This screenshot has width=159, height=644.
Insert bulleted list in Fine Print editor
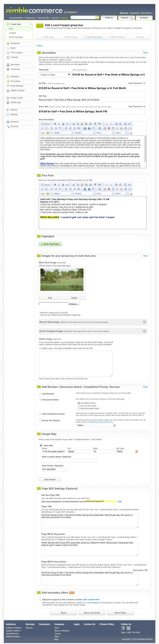46,189
